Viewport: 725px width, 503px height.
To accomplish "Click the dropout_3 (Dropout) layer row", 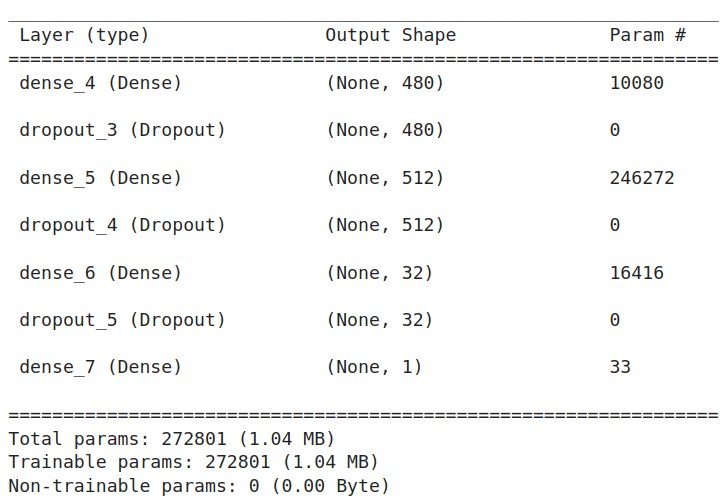I will click(x=122, y=130).
